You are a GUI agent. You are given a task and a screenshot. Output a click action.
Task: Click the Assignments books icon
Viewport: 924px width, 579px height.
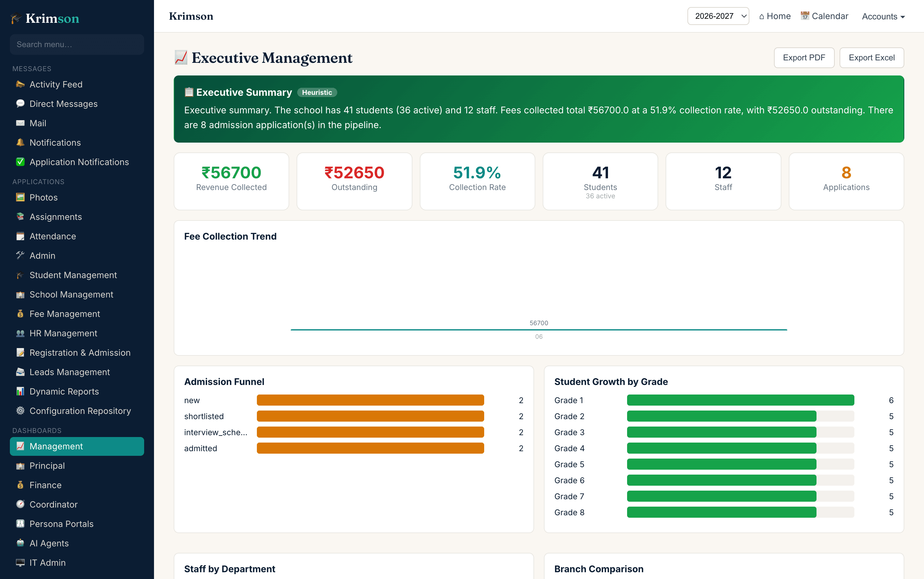point(20,217)
